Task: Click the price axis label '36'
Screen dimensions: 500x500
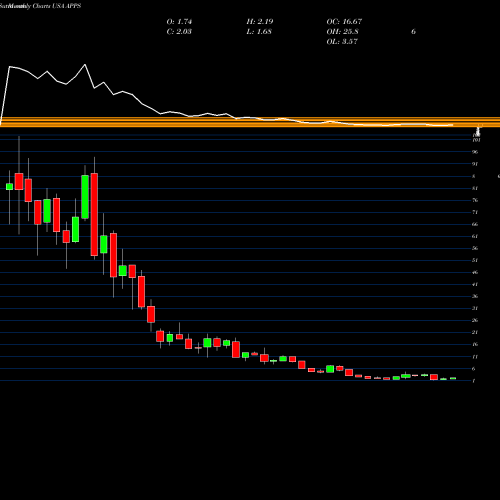Action: pos(475,296)
